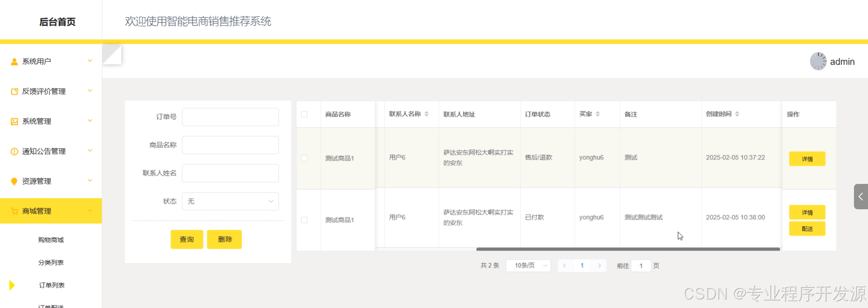This screenshot has width=868, height=308.
Task: Open the 购物商城 submenu item
Action: pyautogui.click(x=51, y=240)
